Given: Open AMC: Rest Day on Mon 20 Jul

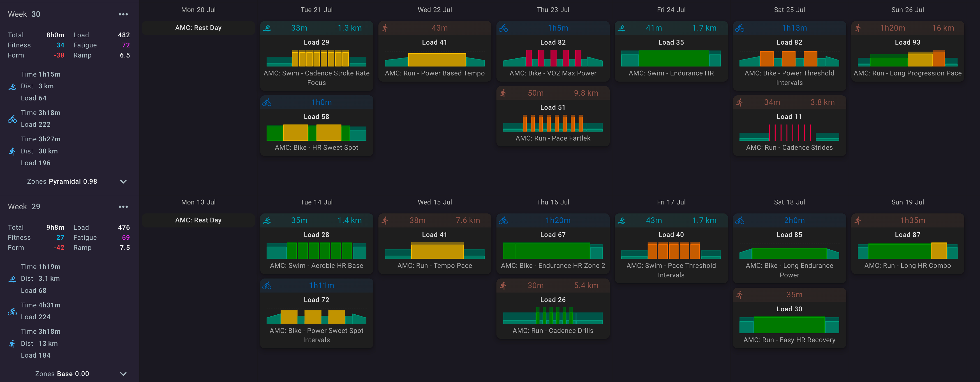Looking at the screenshot, I should point(198,28).
